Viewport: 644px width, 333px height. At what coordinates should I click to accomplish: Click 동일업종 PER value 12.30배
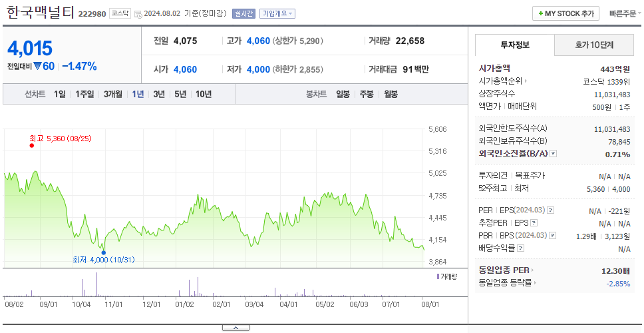[x=615, y=271]
